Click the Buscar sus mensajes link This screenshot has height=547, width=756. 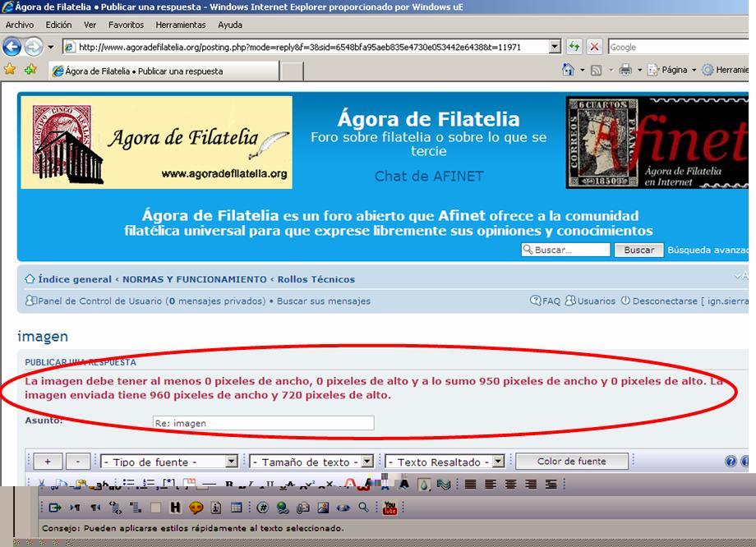coord(324,301)
